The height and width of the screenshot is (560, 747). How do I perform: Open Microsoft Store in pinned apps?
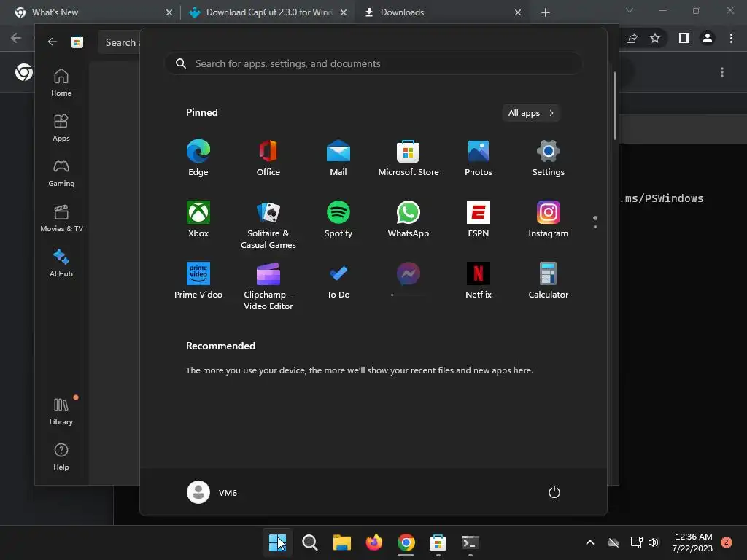[x=409, y=158]
